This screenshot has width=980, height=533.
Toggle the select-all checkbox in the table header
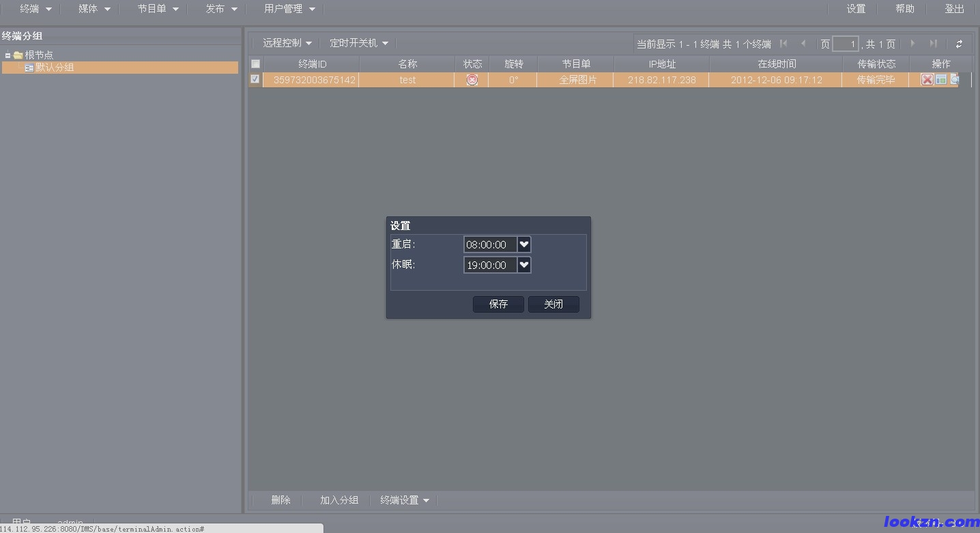(255, 63)
